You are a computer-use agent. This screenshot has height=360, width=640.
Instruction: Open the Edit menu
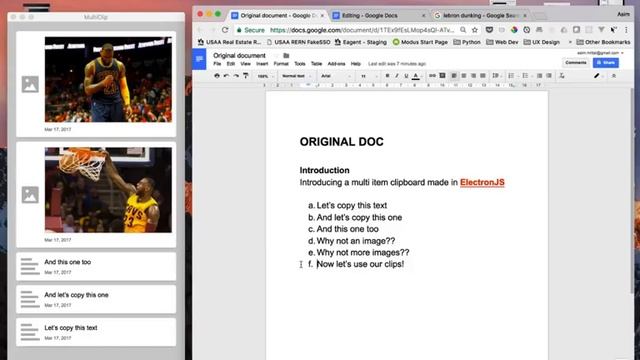point(231,64)
